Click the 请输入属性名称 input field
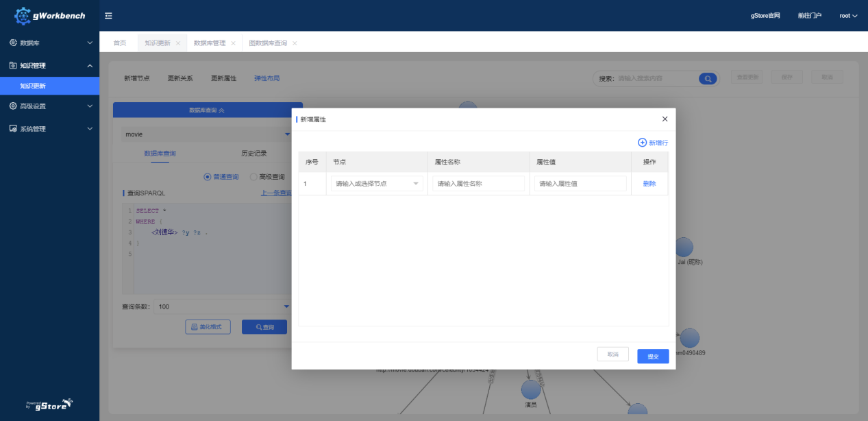Image resolution: width=868 pixels, height=421 pixels. (x=478, y=184)
